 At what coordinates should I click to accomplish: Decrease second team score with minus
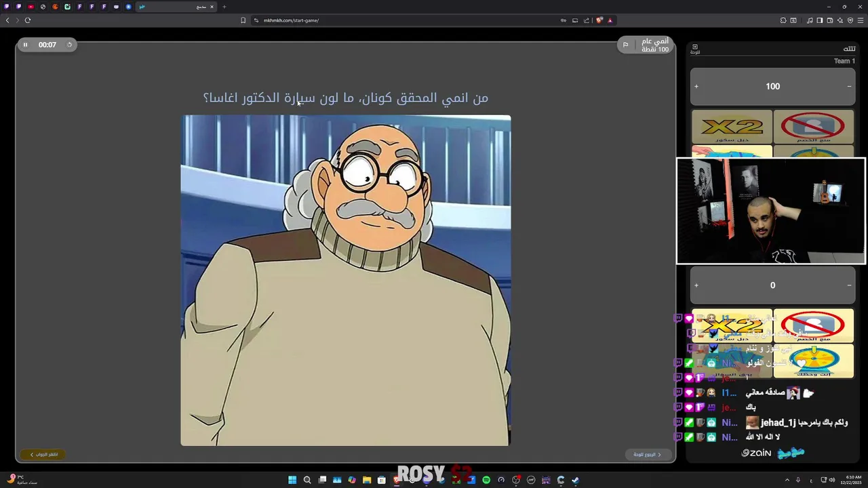click(849, 285)
